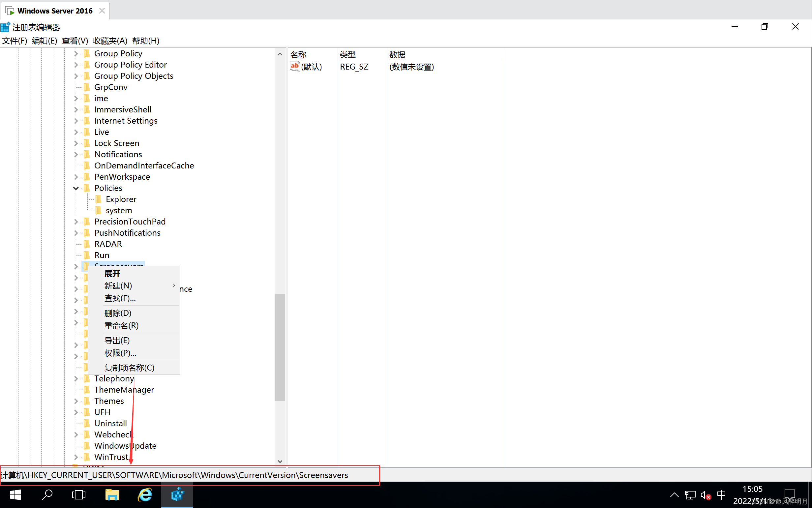Switch the Chinese input method indicator
812x508 pixels.
(x=721, y=494)
